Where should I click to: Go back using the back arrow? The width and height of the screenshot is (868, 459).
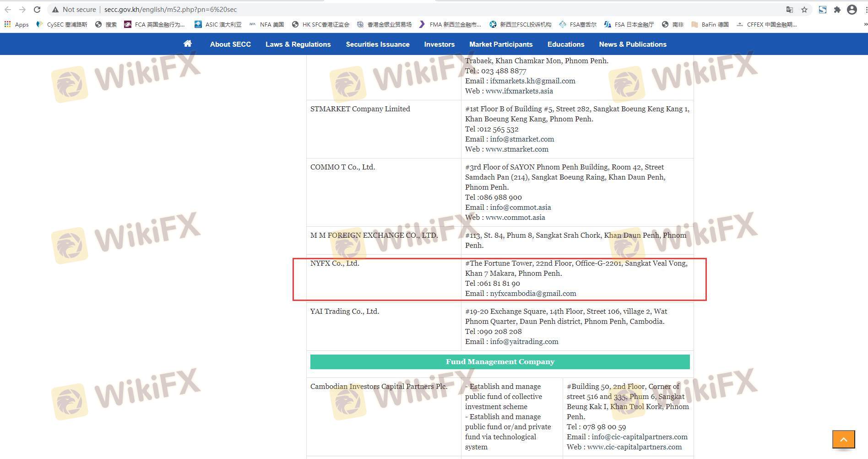pos(8,10)
